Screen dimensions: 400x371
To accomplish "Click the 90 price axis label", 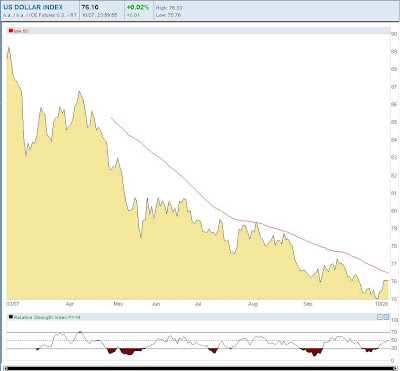I will [x=394, y=34].
